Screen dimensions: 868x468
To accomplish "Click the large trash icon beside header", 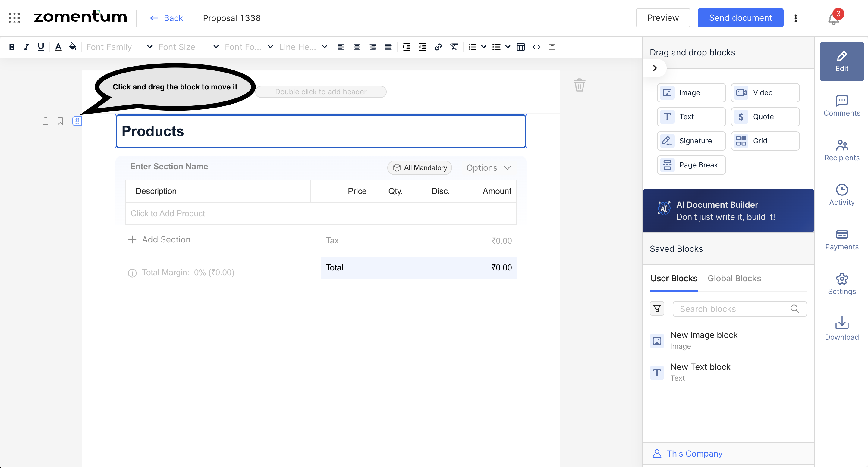I will click(x=579, y=85).
